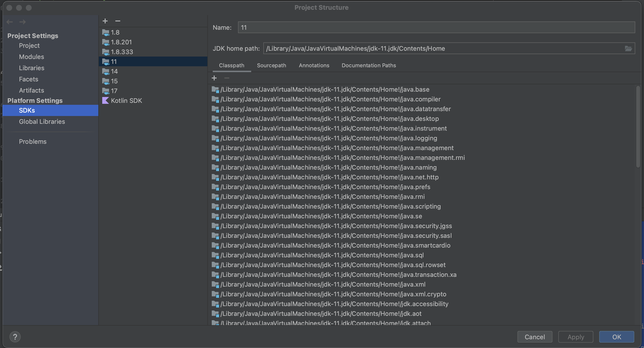Select SDK 14 in the list
This screenshot has height=348, width=644.
(114, 71)
